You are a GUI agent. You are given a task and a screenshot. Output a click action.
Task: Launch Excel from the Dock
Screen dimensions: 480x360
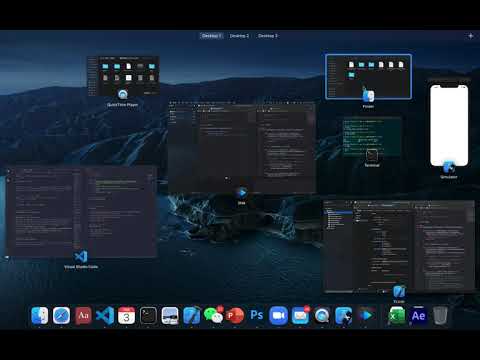[397, 315]
